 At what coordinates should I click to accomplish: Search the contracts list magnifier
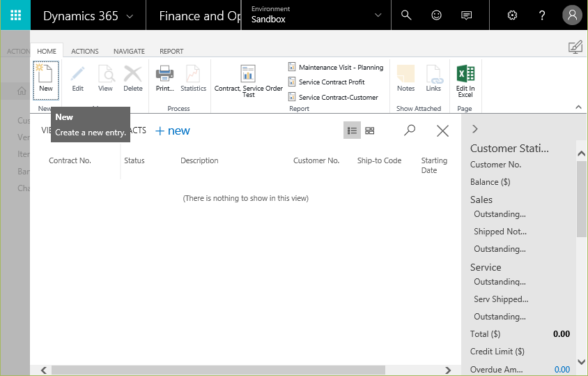pos(410,130)
